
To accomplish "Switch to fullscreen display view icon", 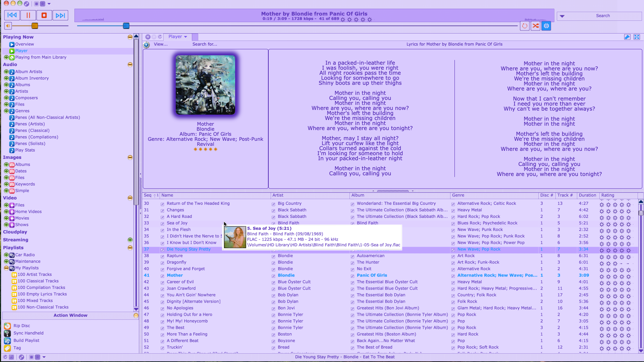I will (x=637, y=37).
